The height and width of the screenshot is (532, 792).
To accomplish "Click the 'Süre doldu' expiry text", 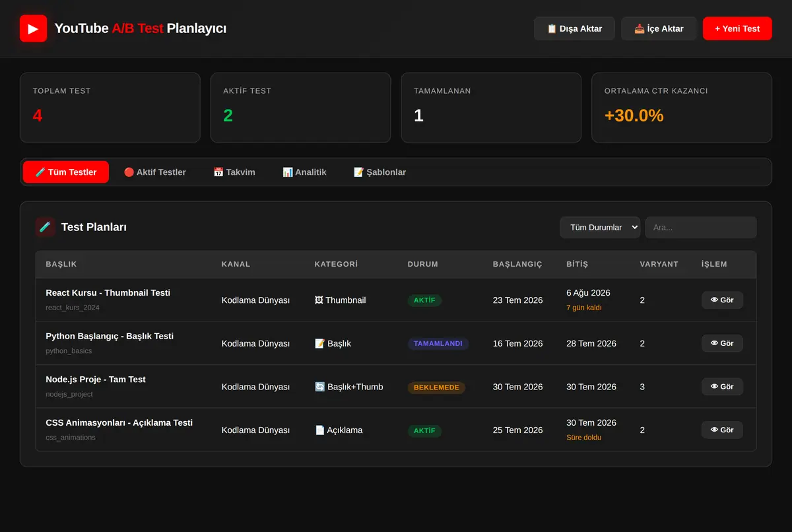I will tap(584, 438).
